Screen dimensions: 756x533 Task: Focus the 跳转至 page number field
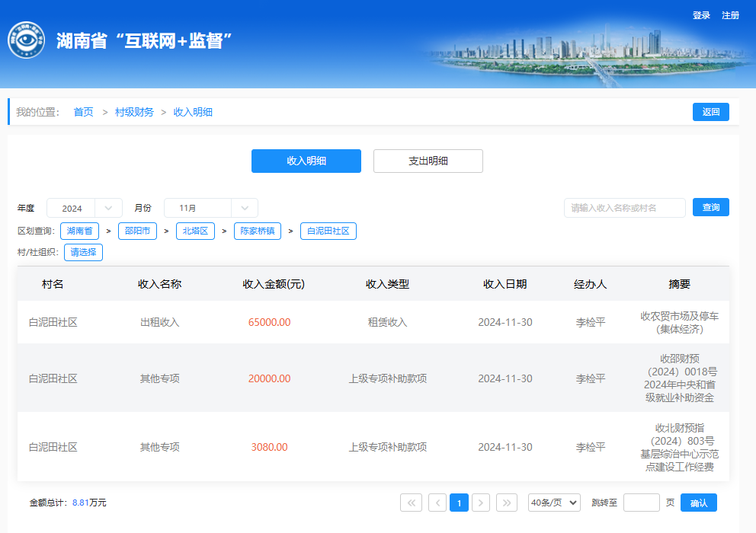pyautogui.click(x=641, y=503)
